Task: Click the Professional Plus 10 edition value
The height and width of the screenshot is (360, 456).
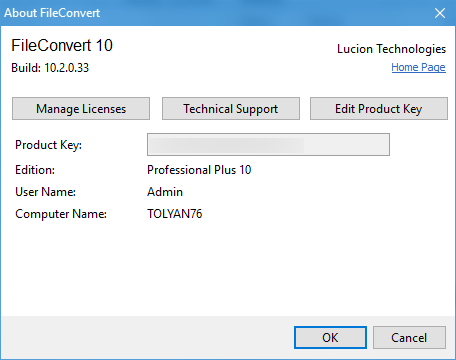Action: click(199, 170)
